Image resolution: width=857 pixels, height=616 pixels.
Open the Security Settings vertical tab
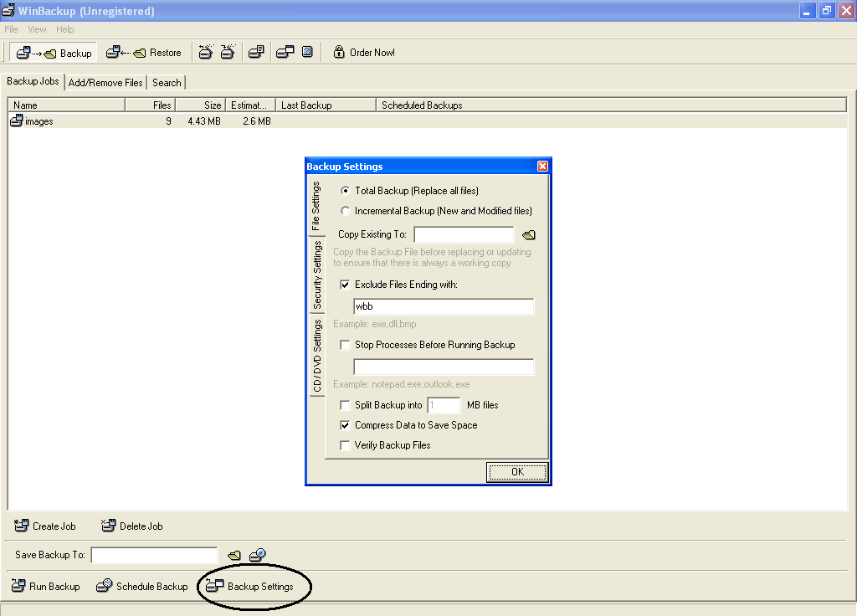317,275
